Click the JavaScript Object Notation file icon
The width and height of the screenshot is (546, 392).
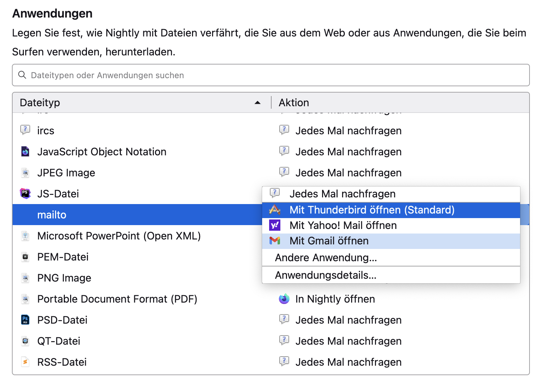(x=25, y=151)
